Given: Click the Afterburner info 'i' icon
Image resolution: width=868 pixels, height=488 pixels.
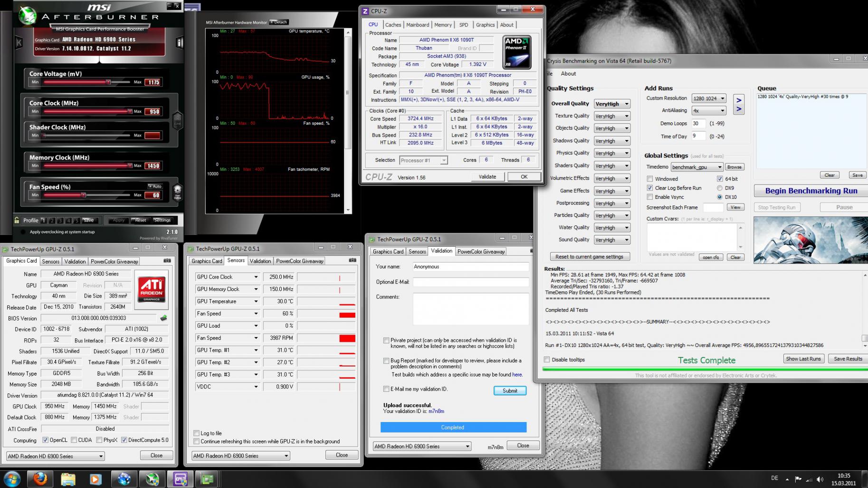Looking at the screenshot, I should pos(180,42).
